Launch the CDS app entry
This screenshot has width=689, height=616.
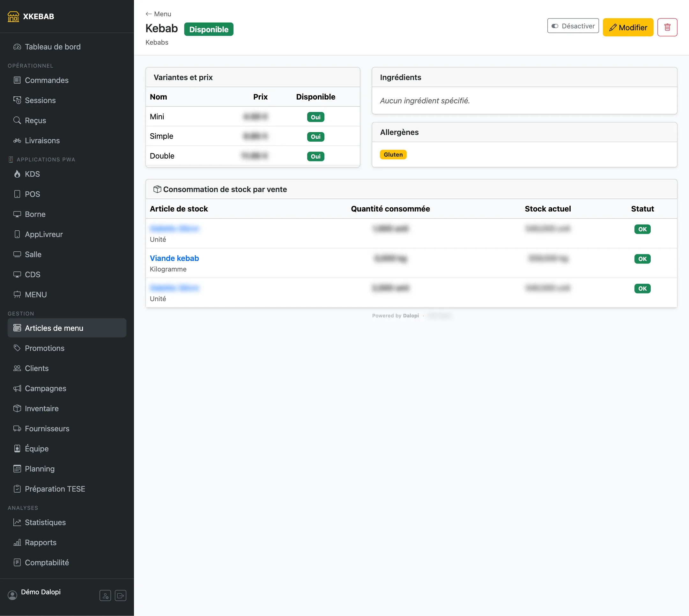point(67,274)
